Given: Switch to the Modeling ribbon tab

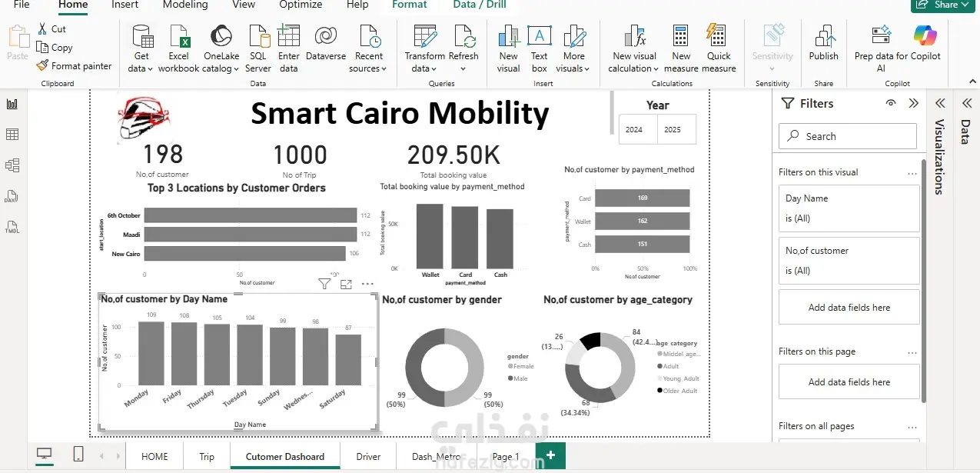Looking at the screenshot, I should coord(184,5).
